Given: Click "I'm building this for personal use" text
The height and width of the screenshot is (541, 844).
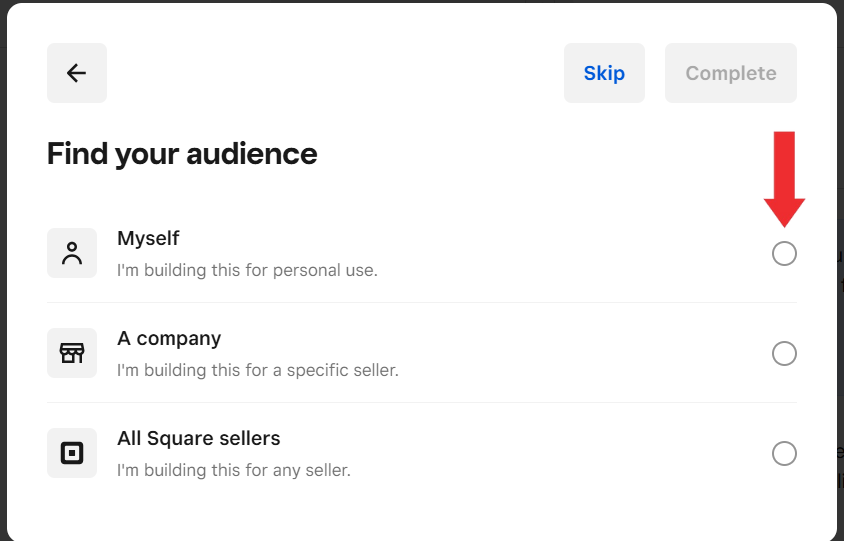Looking at the screenshot, I should point(247,270).
